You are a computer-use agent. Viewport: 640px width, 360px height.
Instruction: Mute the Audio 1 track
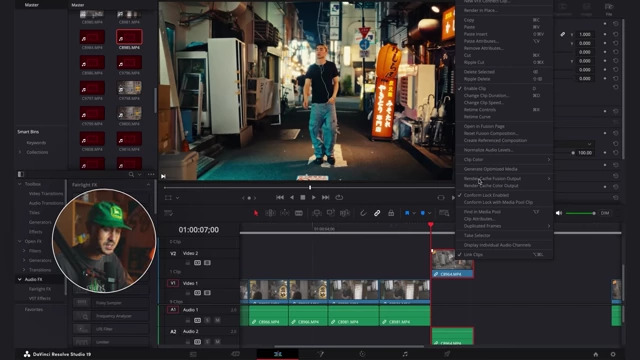click(x=218, y=320)
